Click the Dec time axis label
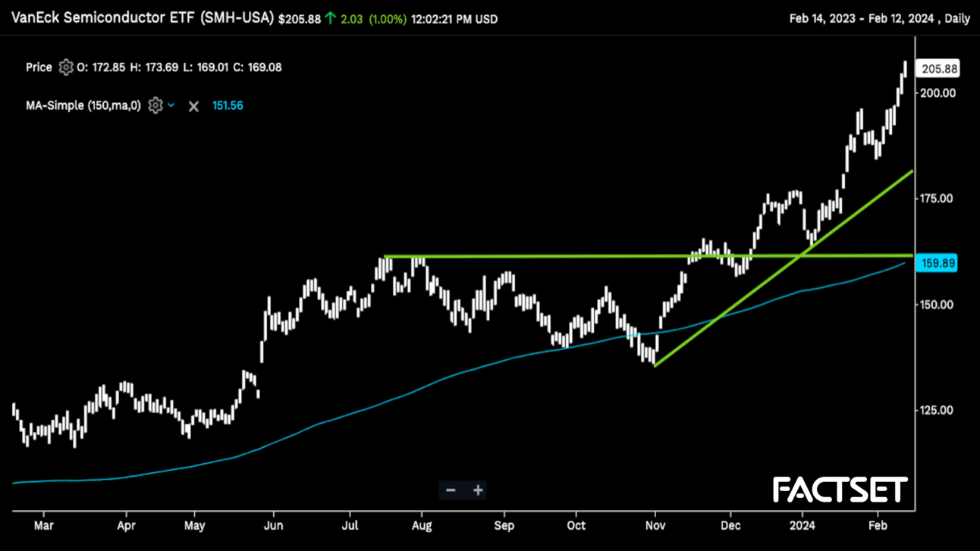The image size is (980, 551). tap(731, 525)
